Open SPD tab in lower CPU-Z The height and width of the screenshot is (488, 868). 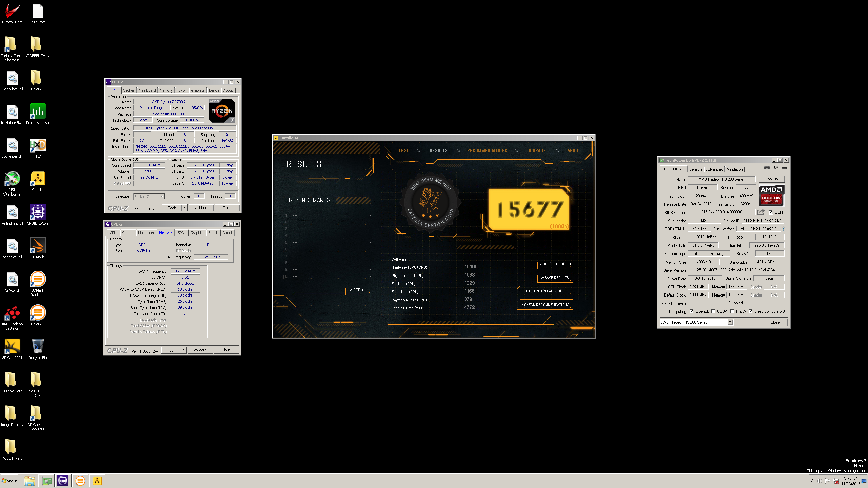click(x=181, y=233)
